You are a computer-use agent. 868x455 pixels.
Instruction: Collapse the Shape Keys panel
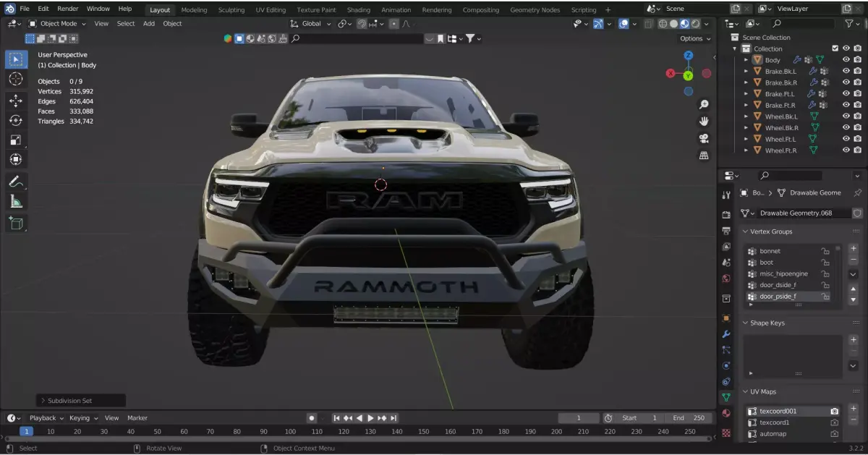pos(746,323)
